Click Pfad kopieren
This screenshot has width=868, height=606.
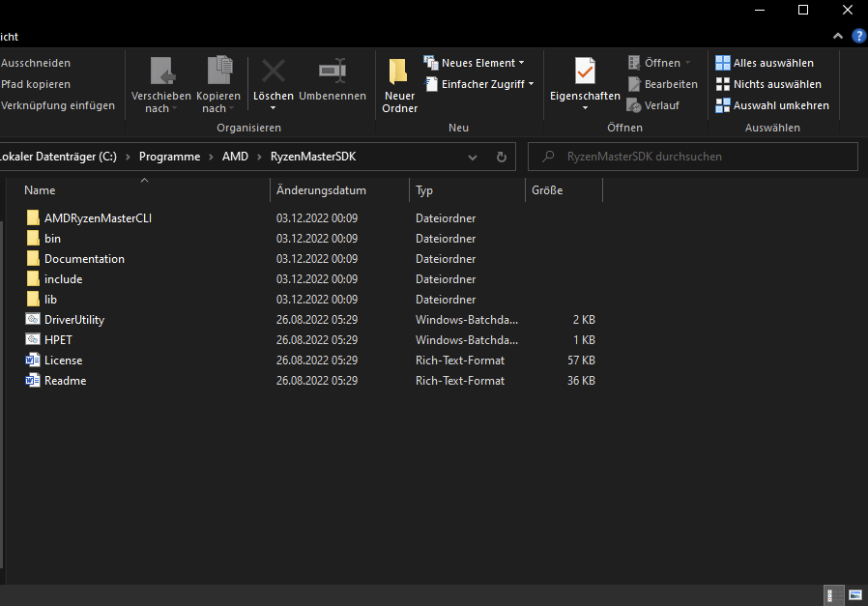(36, 84)
